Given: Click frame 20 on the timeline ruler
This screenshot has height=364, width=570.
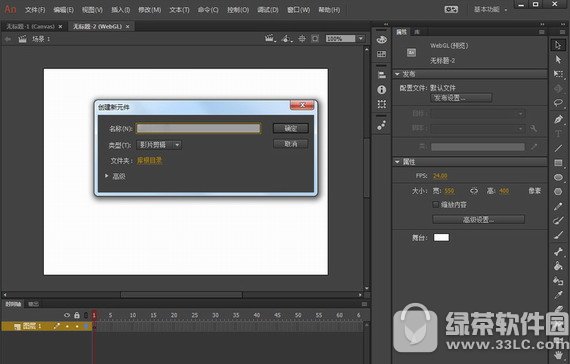Looking at the screenshot, I should tap(174, 315).
